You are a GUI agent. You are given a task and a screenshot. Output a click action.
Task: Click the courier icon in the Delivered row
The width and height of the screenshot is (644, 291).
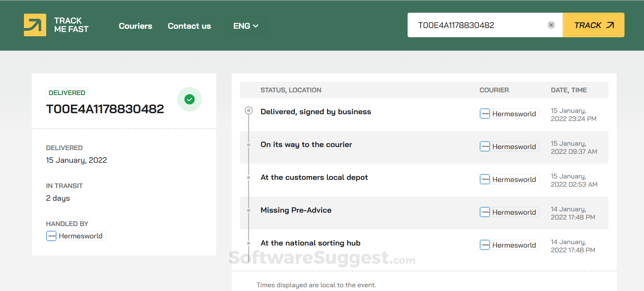[x=485, y=114]
